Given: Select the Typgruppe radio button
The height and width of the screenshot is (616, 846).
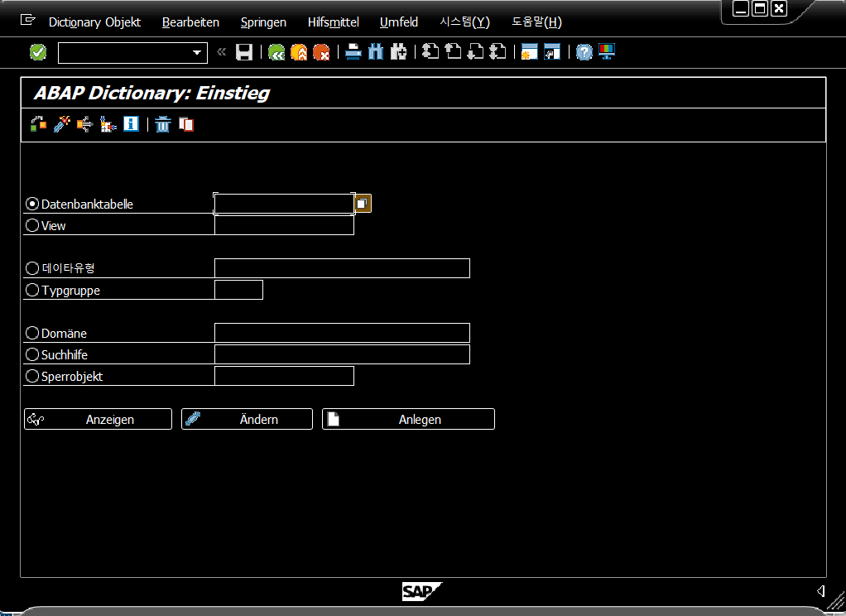Looking at the screenshot, I should click(32, 290).
